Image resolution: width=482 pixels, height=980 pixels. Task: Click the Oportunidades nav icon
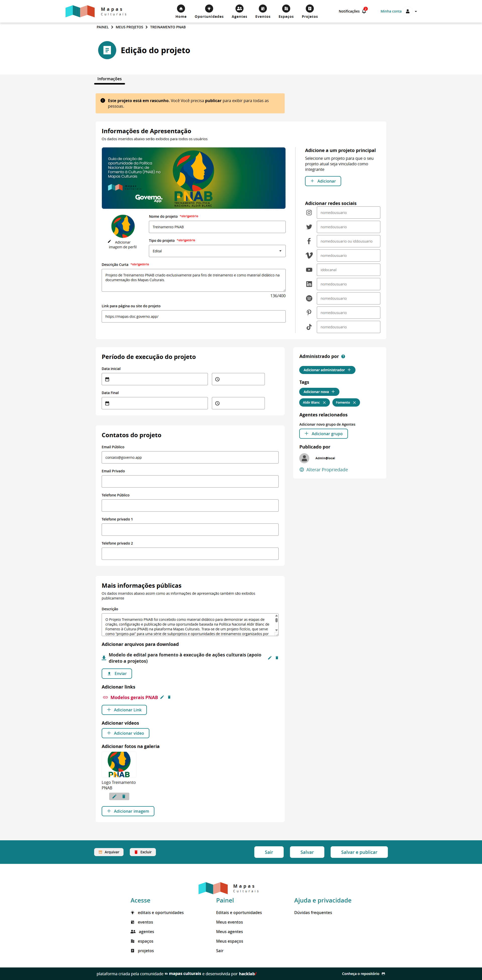pyautogui.click(x=209, y=9)
